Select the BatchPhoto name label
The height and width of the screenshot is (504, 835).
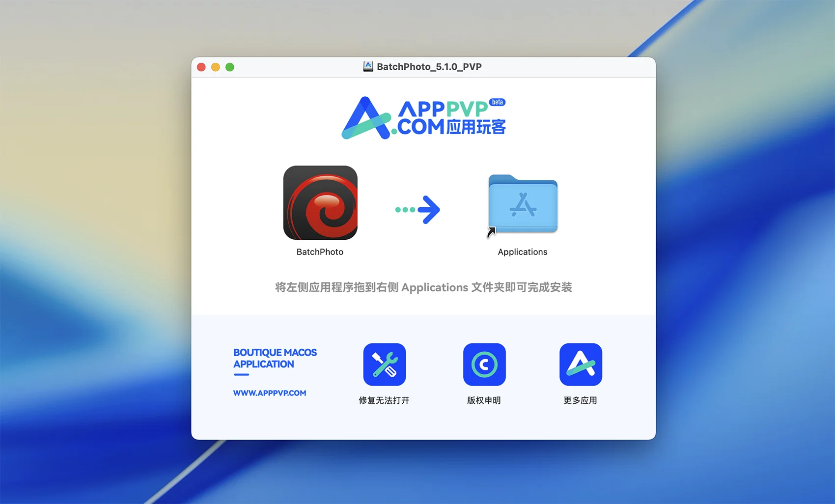pos(320,252)
